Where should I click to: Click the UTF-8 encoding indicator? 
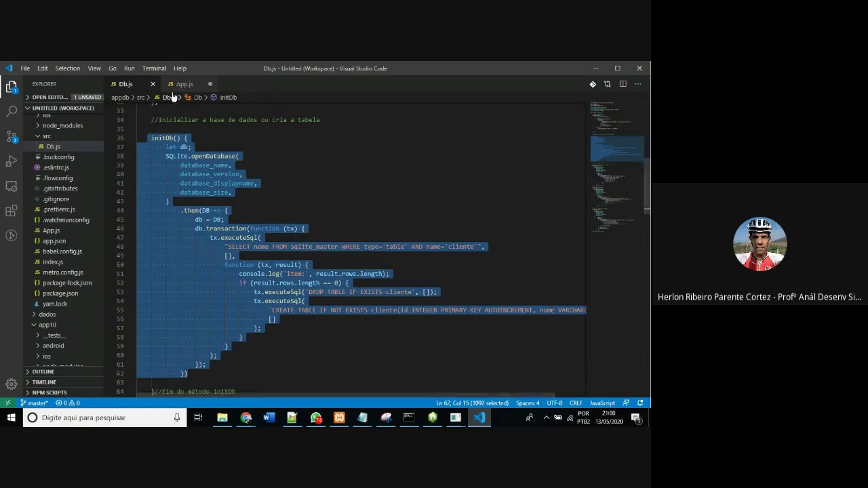coord(555,403)
